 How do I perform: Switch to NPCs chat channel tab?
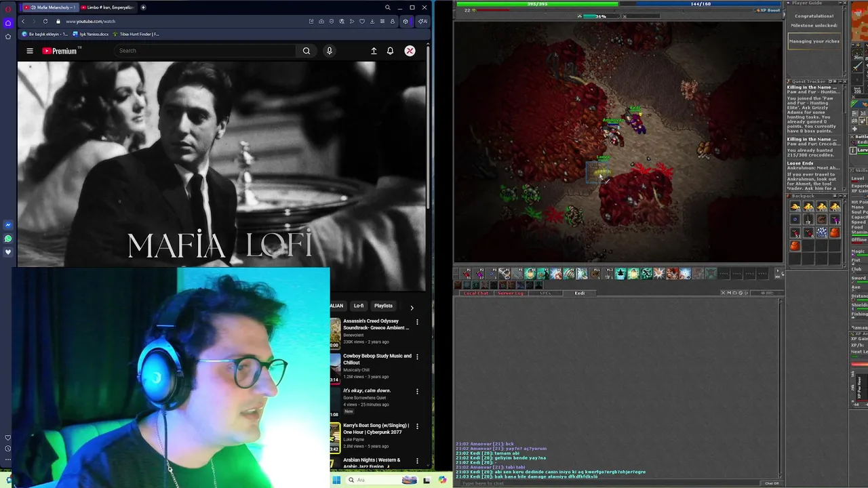(x=545, y=293)
